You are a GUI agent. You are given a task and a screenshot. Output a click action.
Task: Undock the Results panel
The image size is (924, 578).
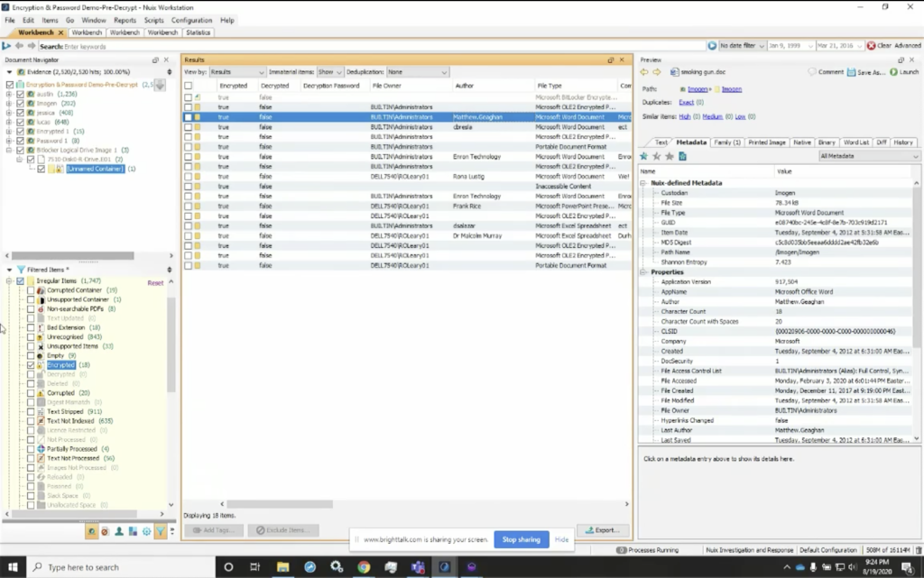pyautogui.click(x=611, y=60)
